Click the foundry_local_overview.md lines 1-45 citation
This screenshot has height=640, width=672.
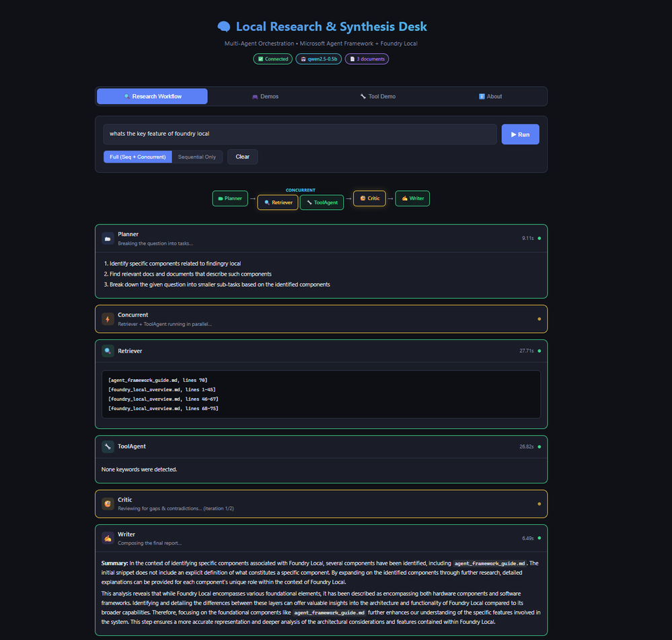(x=162, y=389)
